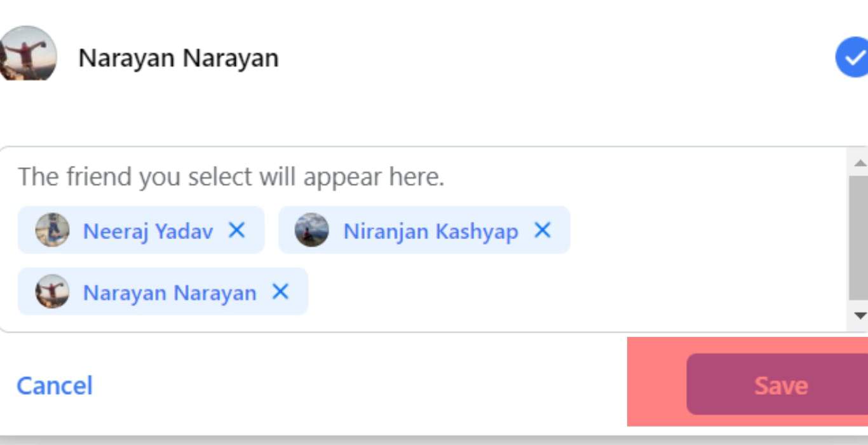Click the 'friend you select will appear' text

coord(231,177)
